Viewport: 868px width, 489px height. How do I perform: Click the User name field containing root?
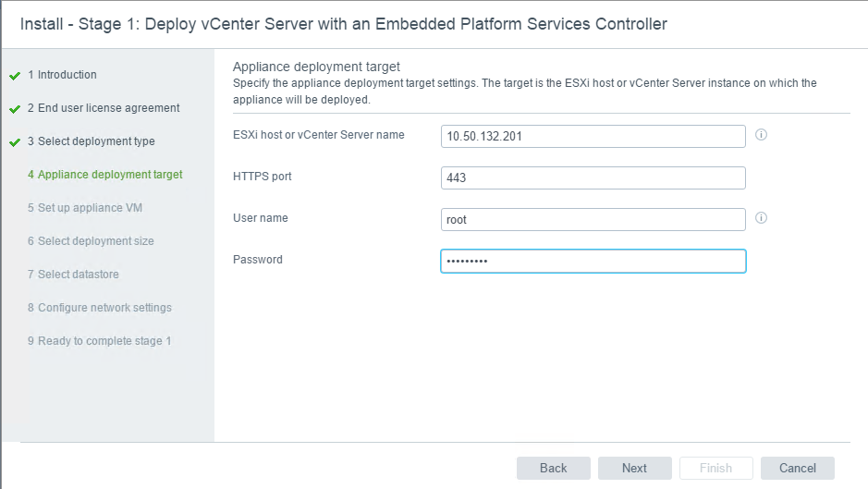click(593, 219)
